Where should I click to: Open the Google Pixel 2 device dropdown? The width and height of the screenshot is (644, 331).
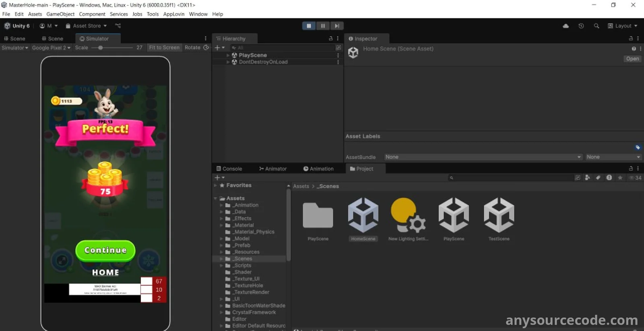pyautogui.click(x=51, y=47)
